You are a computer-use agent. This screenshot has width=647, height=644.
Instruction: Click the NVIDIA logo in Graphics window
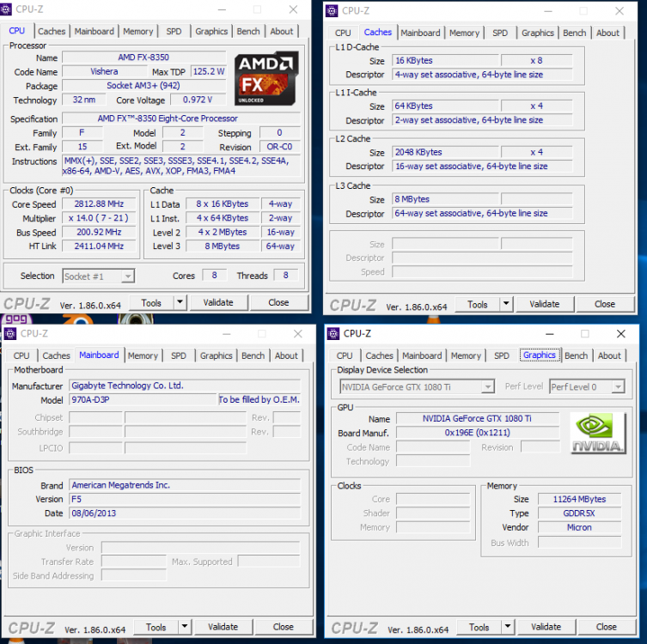coord(598,433)
